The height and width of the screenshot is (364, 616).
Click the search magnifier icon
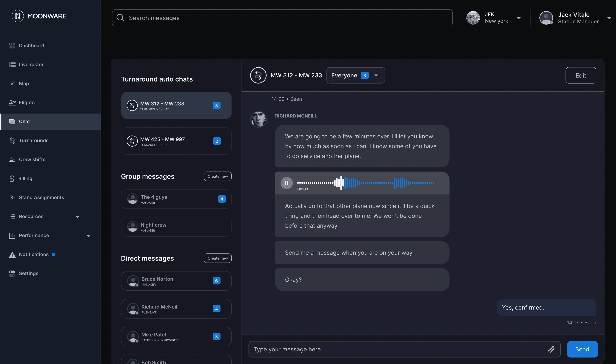coord(120,18)
